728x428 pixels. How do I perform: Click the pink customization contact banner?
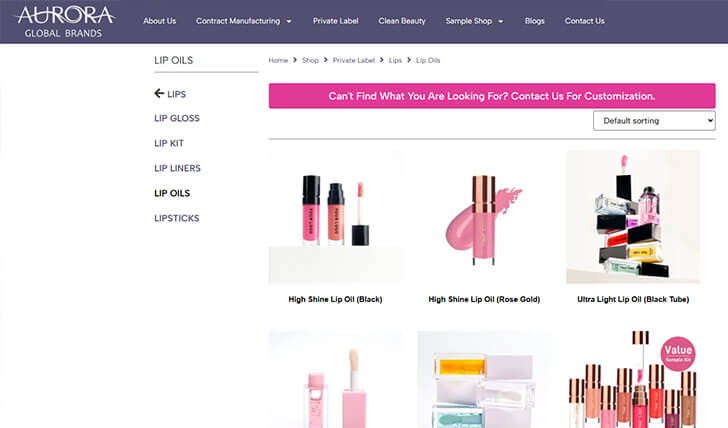pyautogui.click(x=491, y=96)
